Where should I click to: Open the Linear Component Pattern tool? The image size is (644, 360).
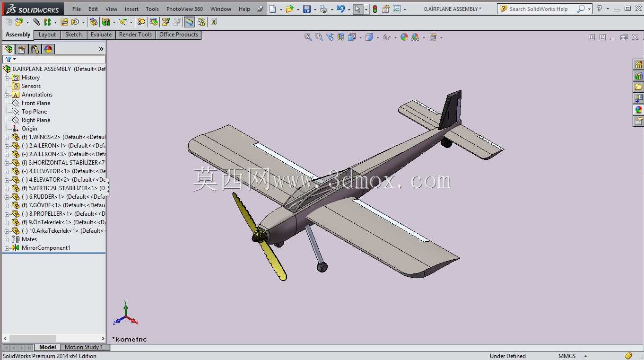click(47, 22)
